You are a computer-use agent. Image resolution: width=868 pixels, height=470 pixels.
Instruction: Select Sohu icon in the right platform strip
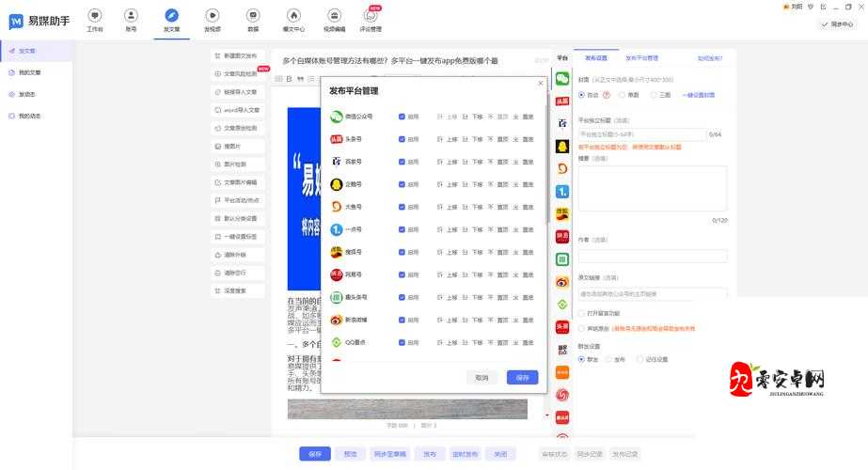coord(561,214)
